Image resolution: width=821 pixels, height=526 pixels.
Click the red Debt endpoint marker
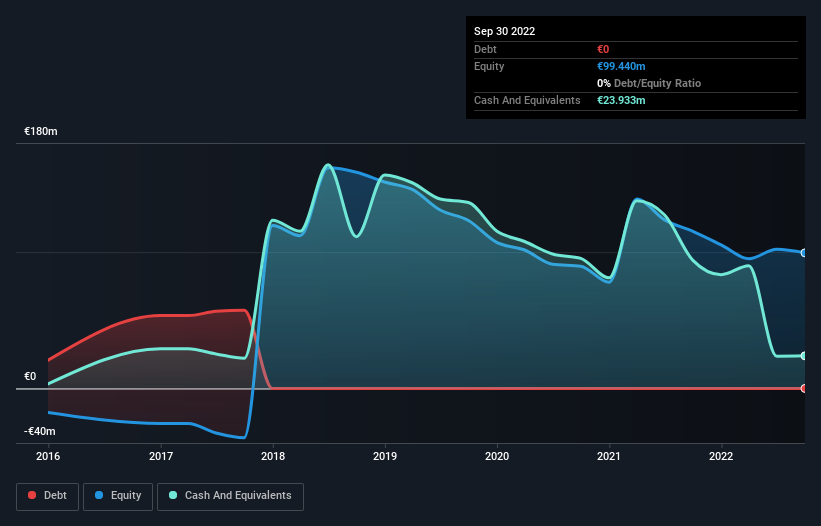coord(804,388)
